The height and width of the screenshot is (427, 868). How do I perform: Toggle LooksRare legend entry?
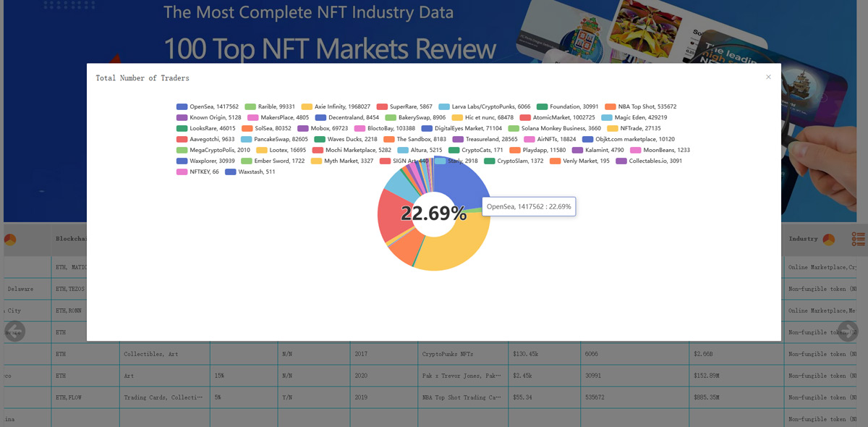click(x=206, y=128)
